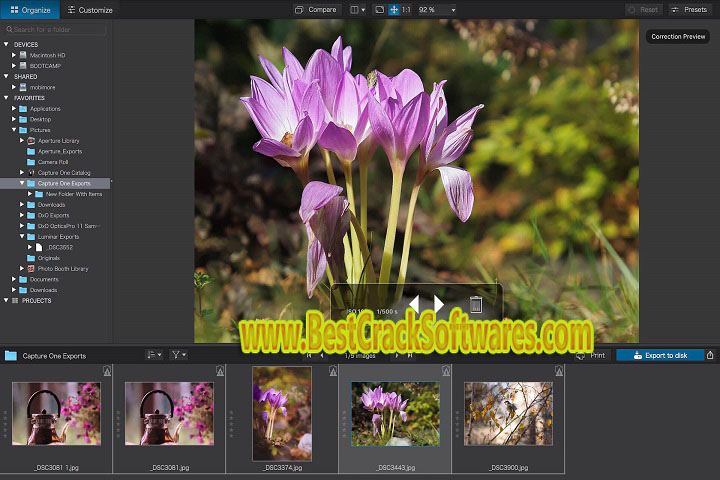This screenshot has height=480, width=720.
Task: Go to the next image in the browser
Action: pyautogui.click(x=397, y=356)
